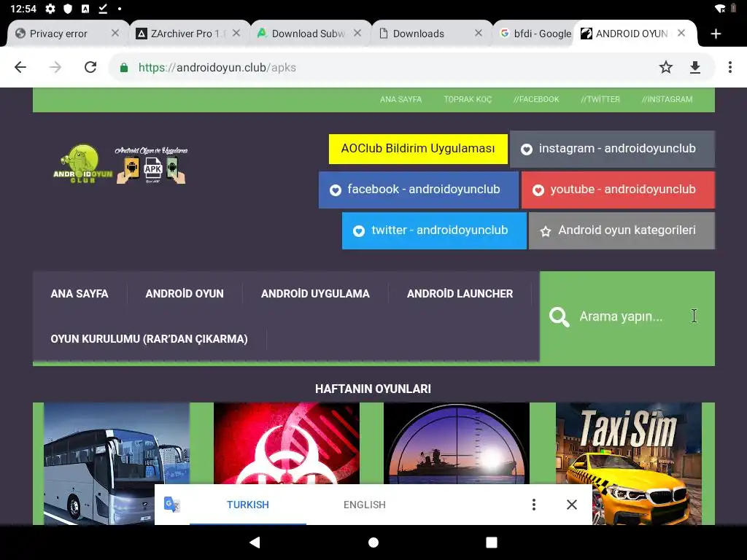This screenshot has width=747, height=560.
Task: Select ANDROİD OYUN menu item
Action: 185,294
